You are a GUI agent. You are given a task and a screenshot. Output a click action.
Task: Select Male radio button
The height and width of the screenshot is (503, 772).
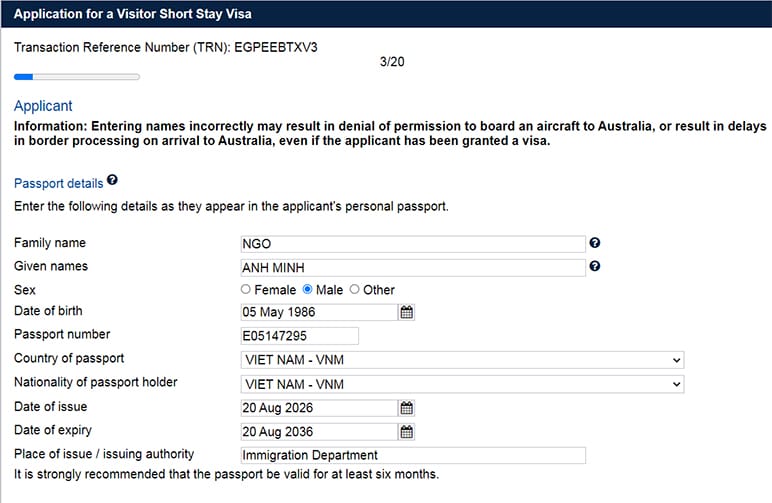click(x=307, y=289)
